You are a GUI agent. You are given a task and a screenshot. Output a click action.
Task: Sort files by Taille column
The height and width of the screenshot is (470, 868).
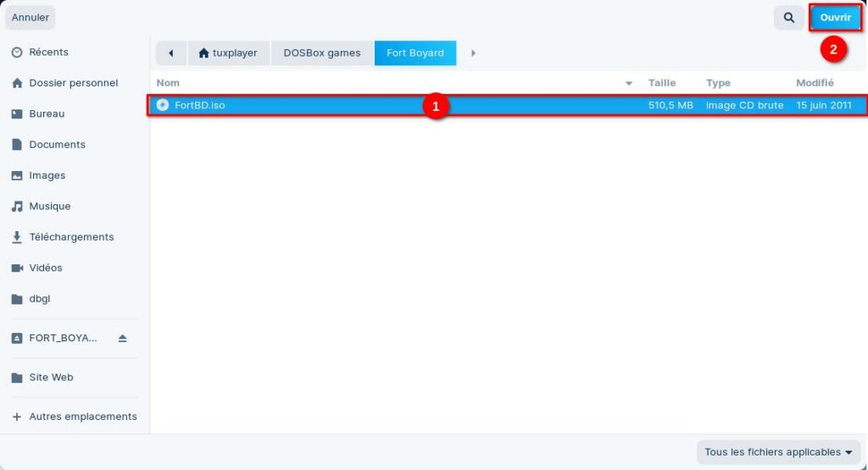click(x=662, y=83)
